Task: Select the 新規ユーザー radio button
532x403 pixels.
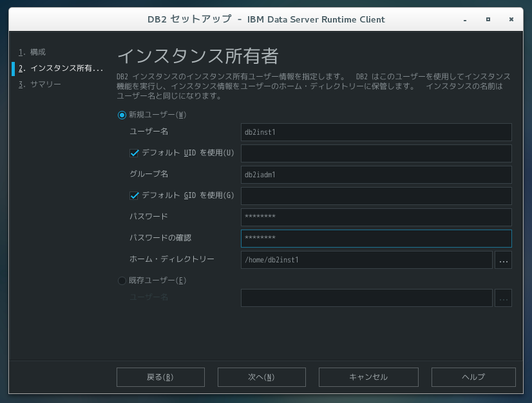Action: tap(122, 115)
